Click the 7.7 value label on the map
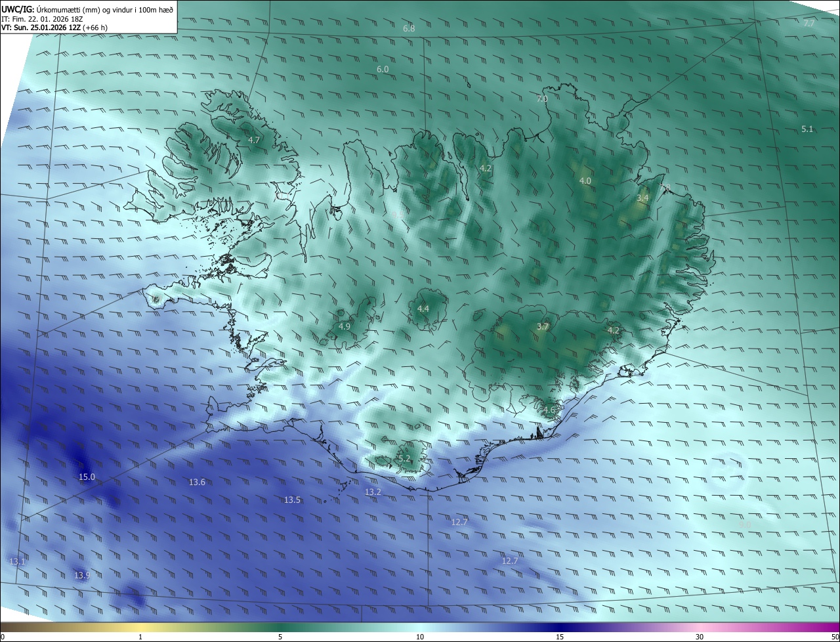 (809, 23)
